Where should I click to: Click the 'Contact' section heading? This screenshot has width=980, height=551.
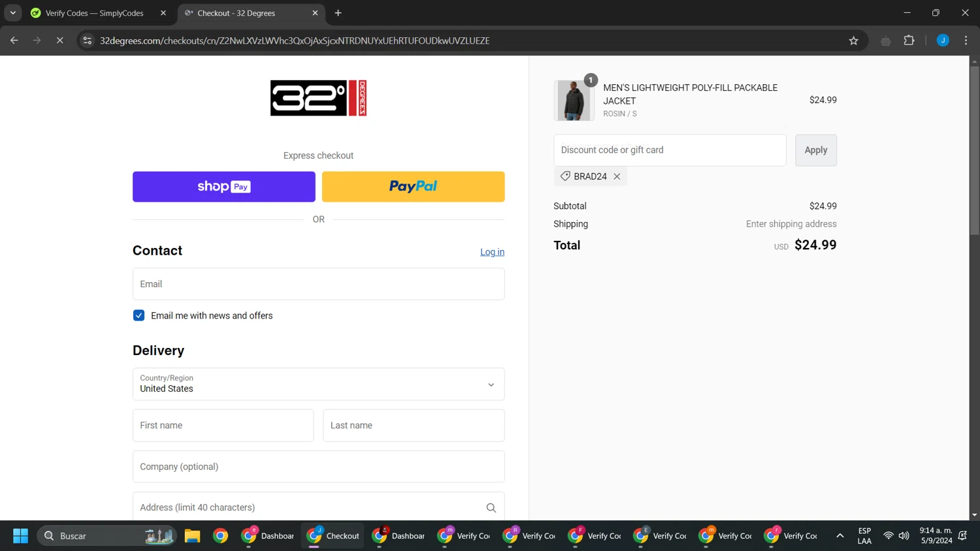[x=157, y=251]
